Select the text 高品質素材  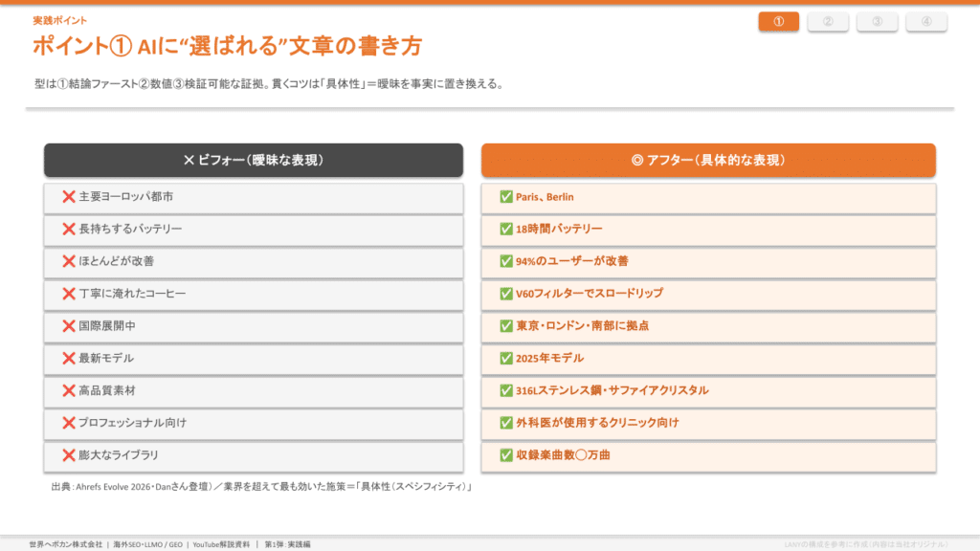tap(107, 390)
